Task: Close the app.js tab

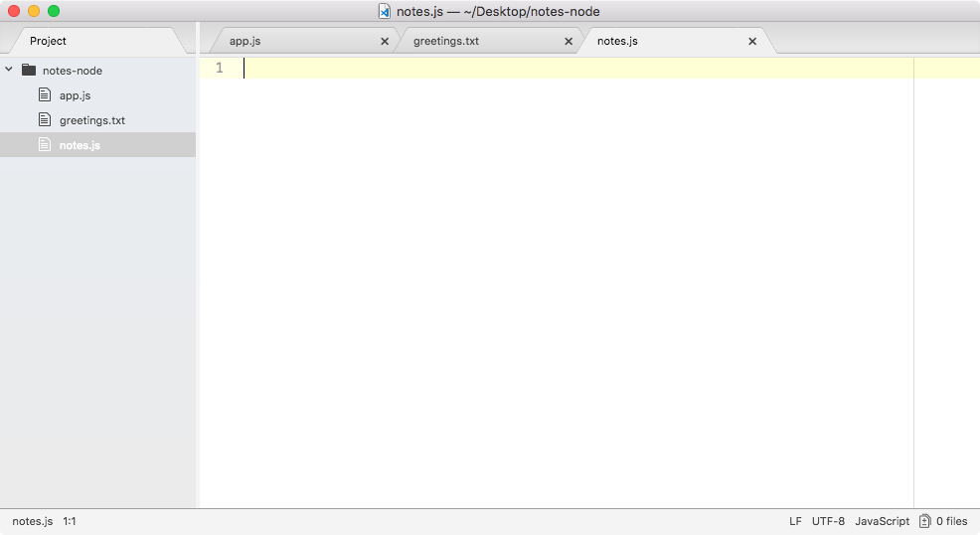Action: 385,41
